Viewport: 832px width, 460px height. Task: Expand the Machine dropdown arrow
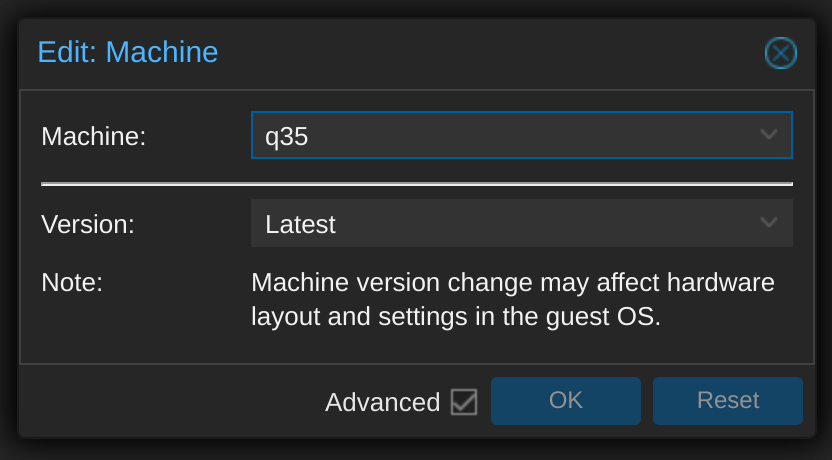768,135
